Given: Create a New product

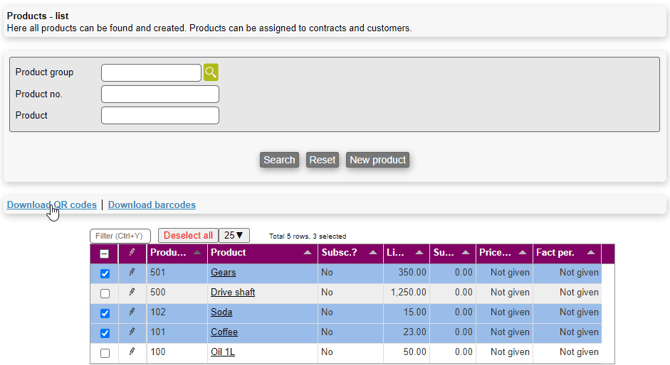Looking at the screenshot, I should click(377, 160).
